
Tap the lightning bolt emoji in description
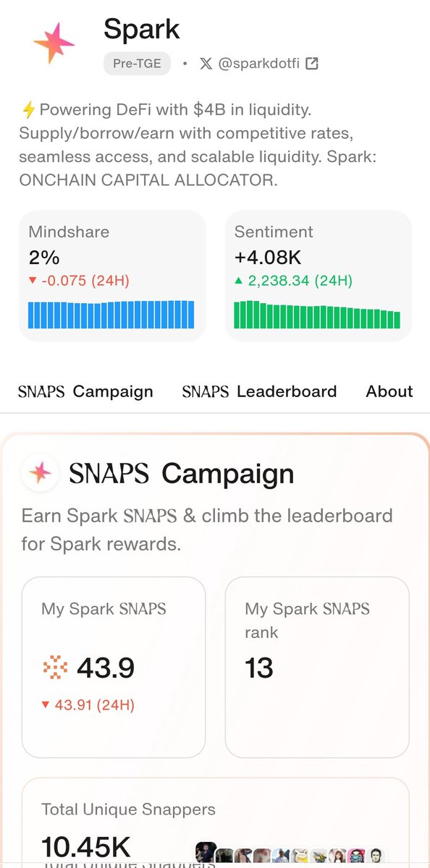click(28, 110)
